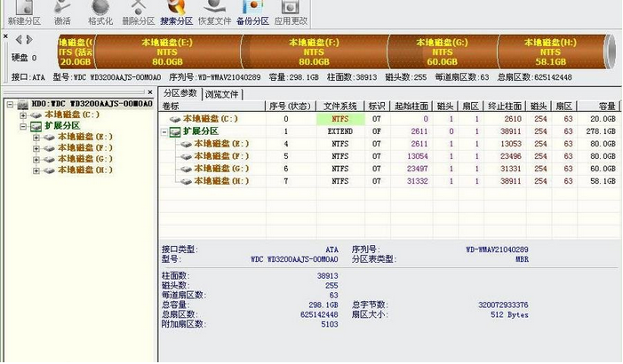Click the 附加扇区数 value 5103

pyautogui.click(x=330, y=324)
